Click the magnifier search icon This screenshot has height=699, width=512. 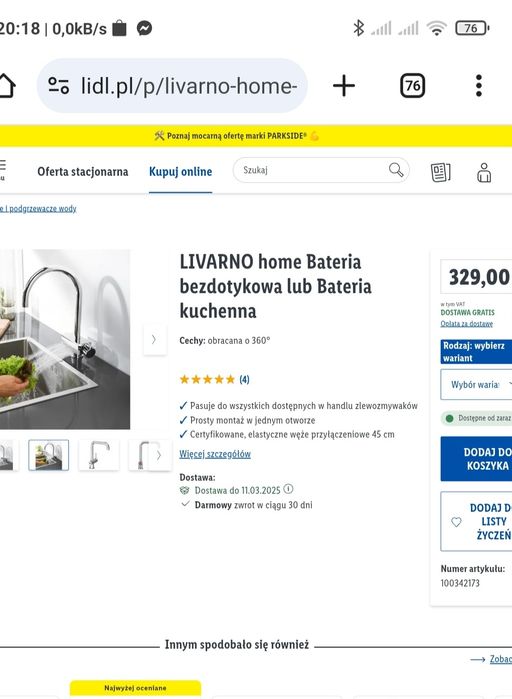396,170
